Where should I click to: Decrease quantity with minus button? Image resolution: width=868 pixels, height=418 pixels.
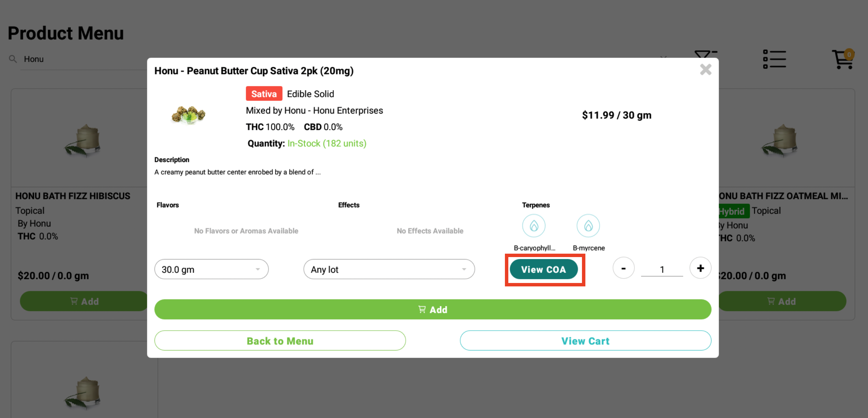pos(623,268)
